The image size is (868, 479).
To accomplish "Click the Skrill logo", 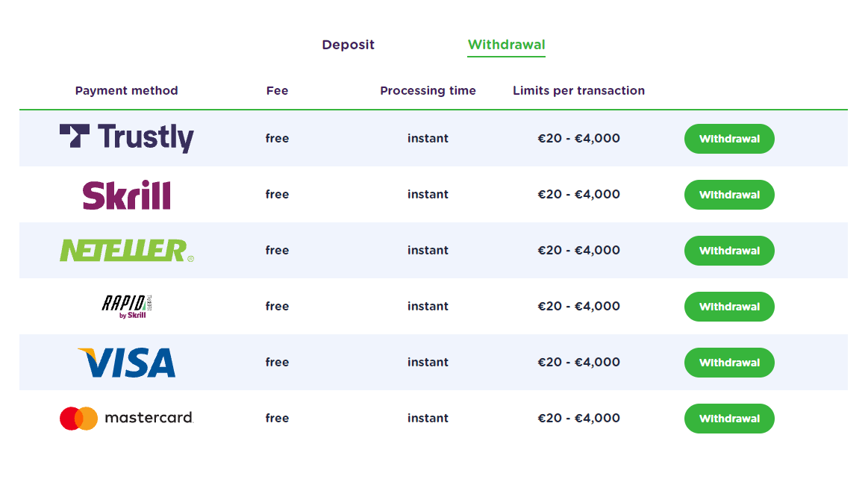I will pos(127,195).
